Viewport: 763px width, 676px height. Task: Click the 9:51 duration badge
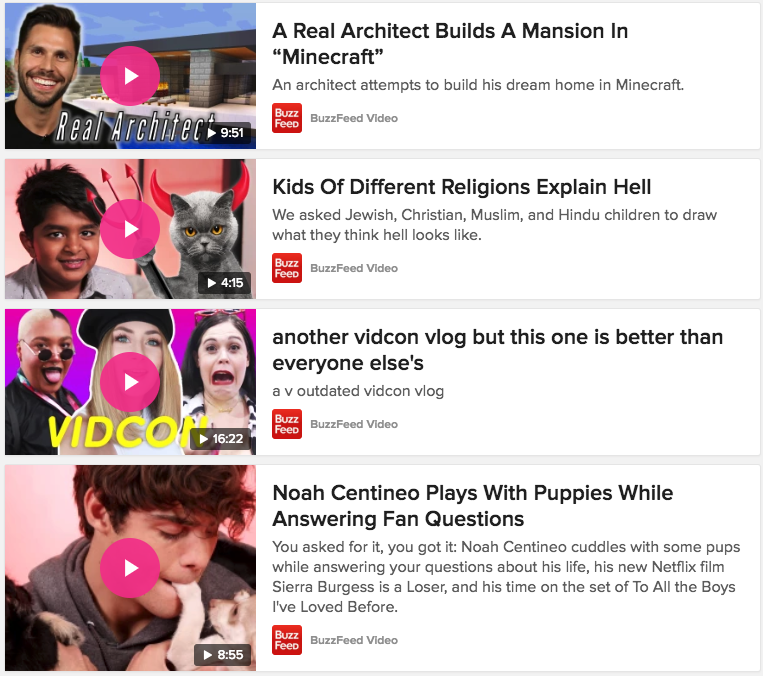click(225, 132)
